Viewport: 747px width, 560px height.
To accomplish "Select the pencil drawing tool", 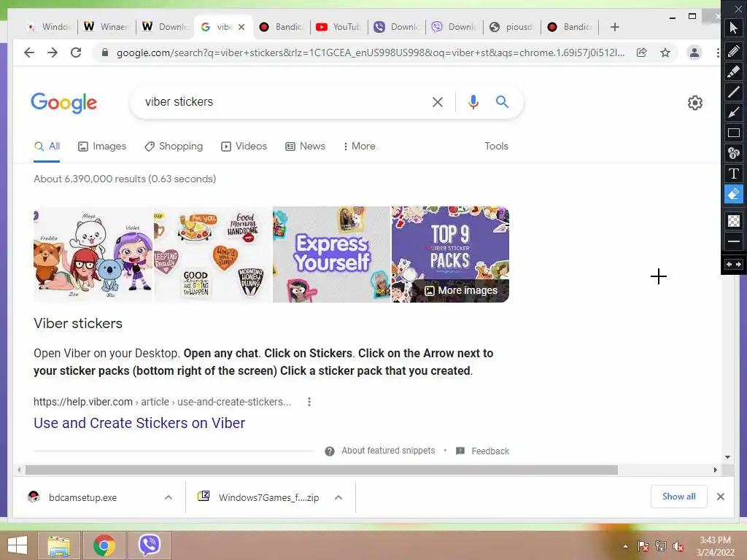I will (734, 51).
